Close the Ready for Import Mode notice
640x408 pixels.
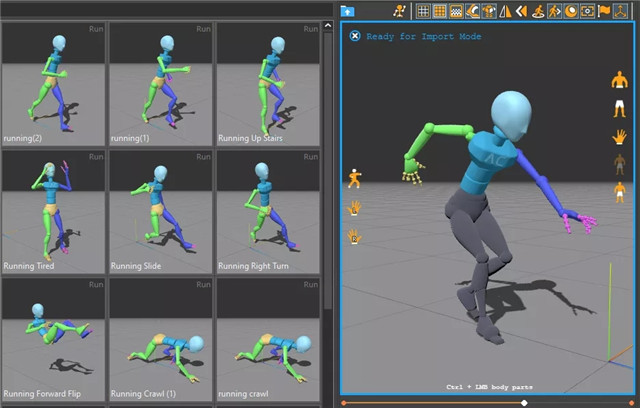tap(355, 36)
